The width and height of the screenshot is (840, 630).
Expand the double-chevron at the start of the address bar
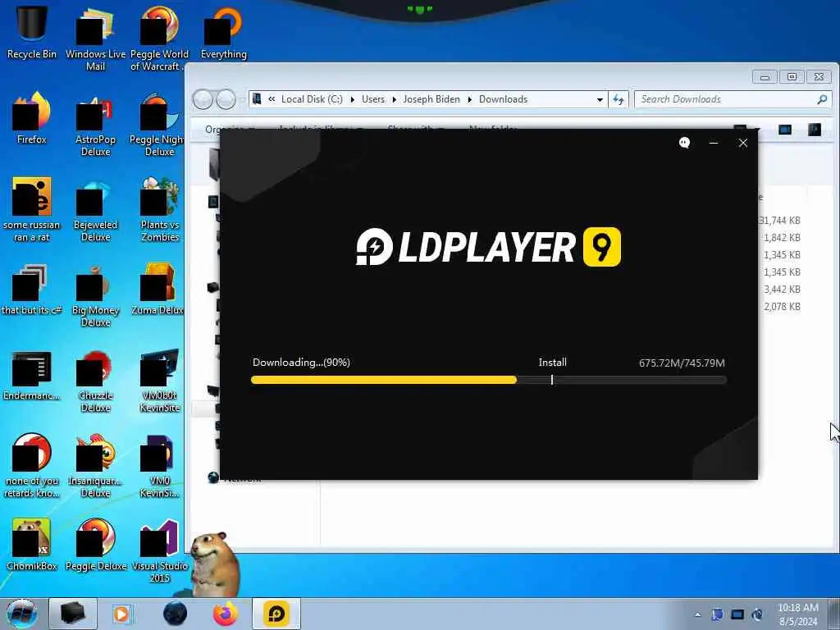point(272,99)
